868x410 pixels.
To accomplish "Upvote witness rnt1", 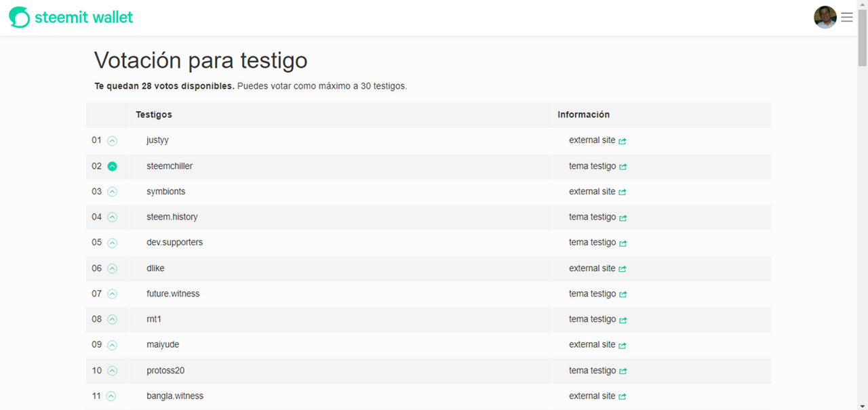I will point(113,319).
